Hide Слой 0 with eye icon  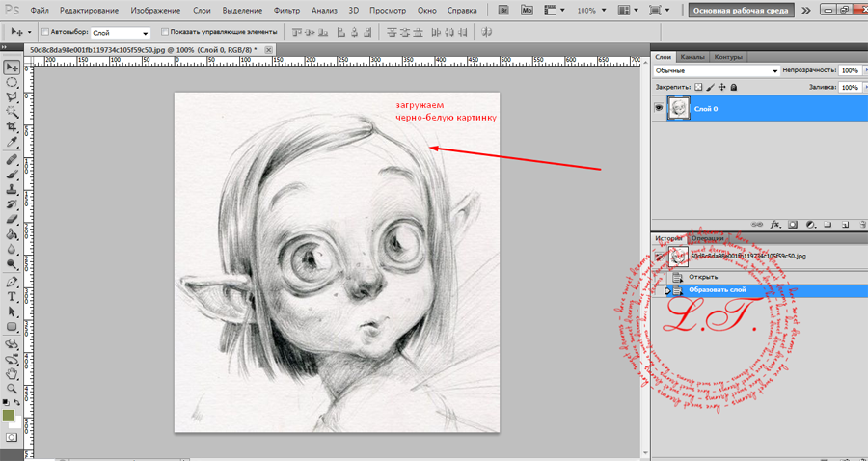tap(659, 108)
